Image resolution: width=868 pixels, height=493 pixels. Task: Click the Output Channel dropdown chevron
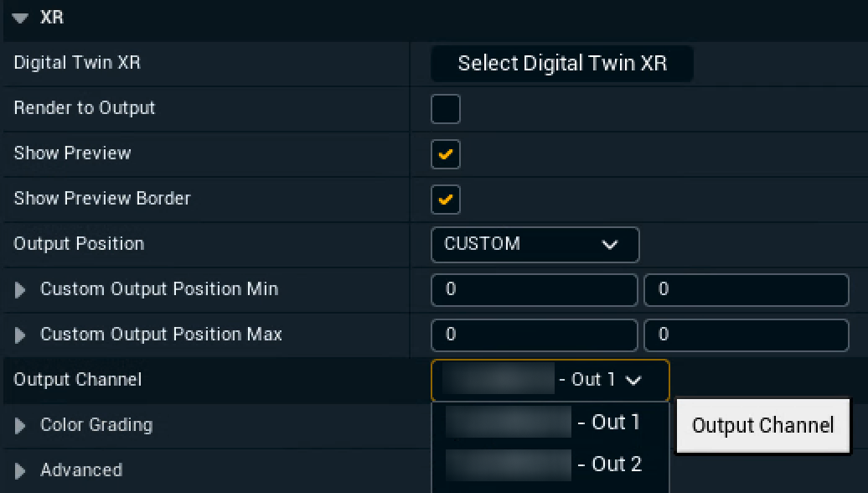point(633,381)
